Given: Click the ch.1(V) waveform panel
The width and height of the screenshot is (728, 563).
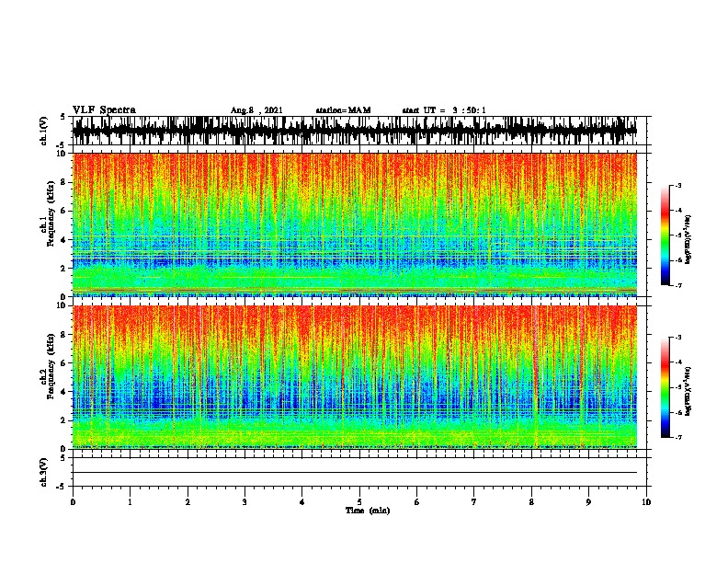Looking at the screenshot, I should point(361,131).
